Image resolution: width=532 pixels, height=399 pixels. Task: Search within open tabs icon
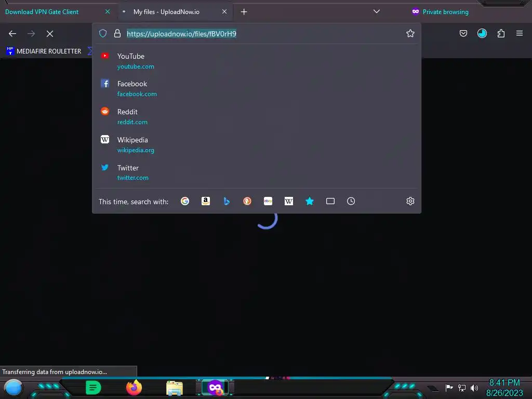(x=330, y=201)
